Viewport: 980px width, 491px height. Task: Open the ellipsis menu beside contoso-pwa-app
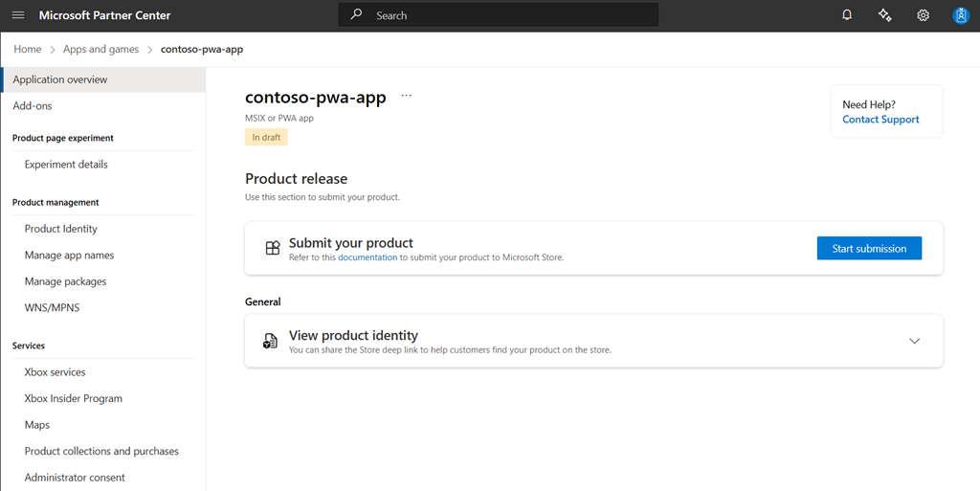[x=406, y=96]
